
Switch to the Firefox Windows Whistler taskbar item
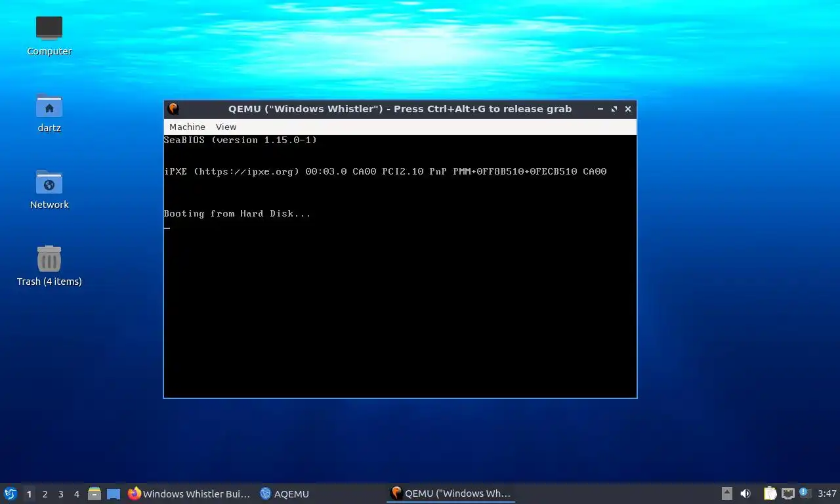pyautogui.click(x=189, y=493)
